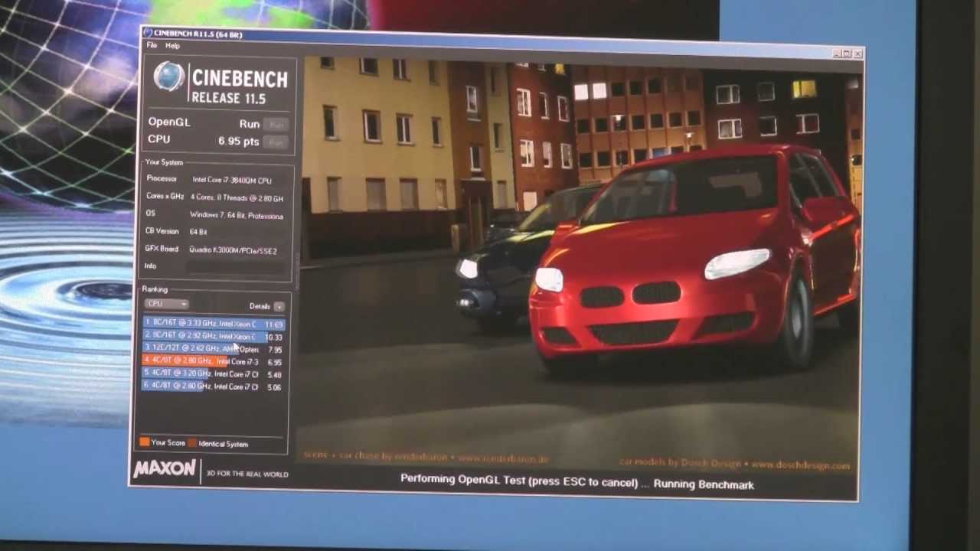This screenshot has width=980, height=551.
Task: Click the OS value Windows 7, 64 Bit
Action: [x=237, y=216]
